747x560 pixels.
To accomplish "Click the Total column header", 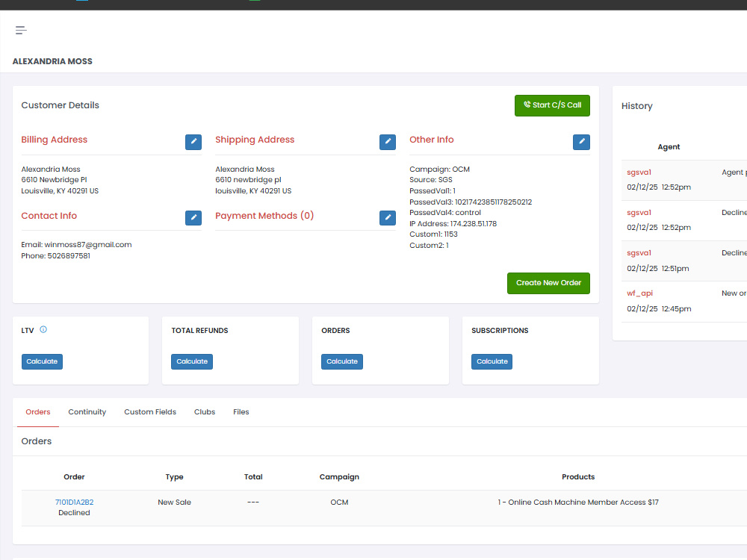I will (253, 476).
